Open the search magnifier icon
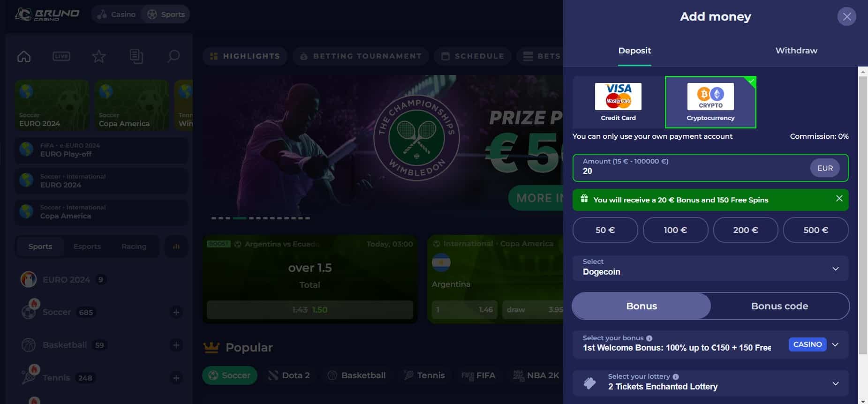 (174, 56)
